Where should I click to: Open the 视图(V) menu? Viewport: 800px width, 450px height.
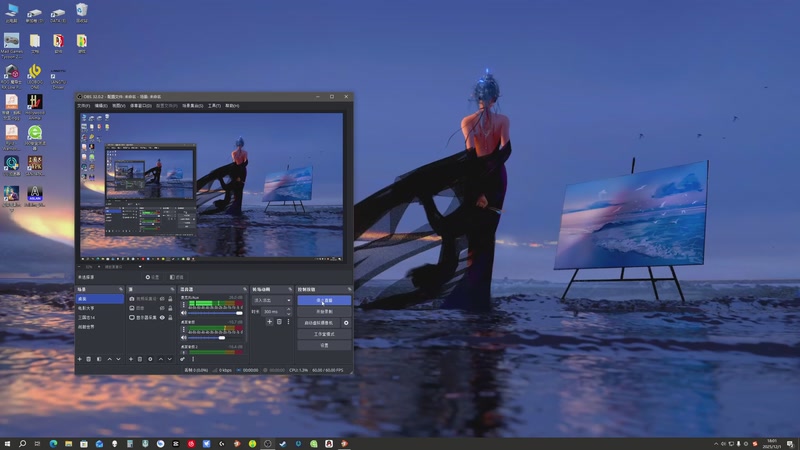[x=118, y=106]
